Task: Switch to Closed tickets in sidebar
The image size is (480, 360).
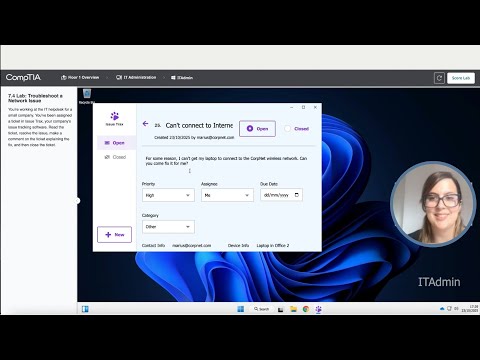Action: pos(115,157)
